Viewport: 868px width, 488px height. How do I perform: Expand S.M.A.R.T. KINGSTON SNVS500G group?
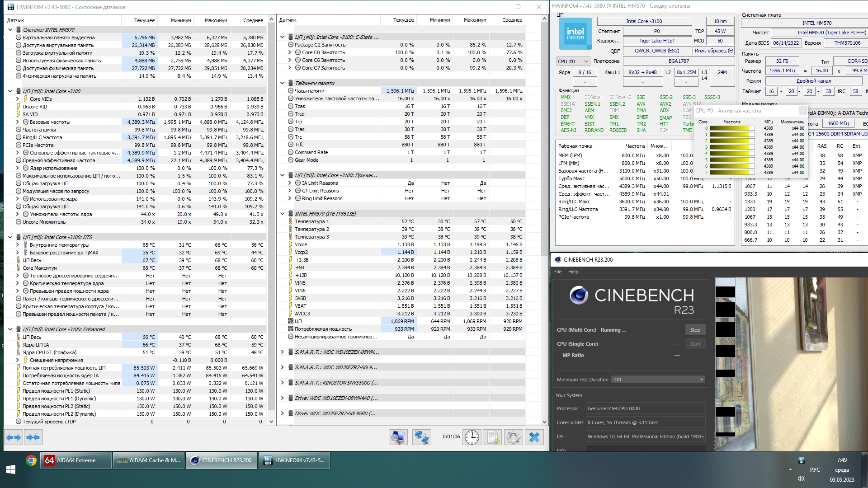[283, 383]
